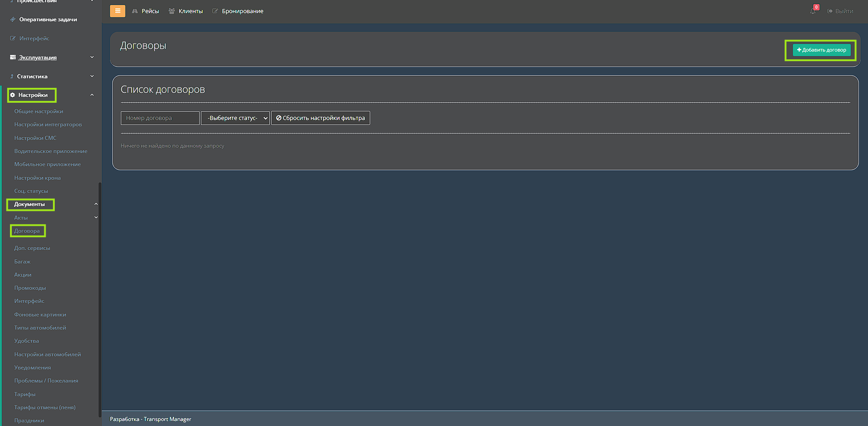
Task: Click the Интерфейс edit icon at sidebar top
Action: pos(13,38)
